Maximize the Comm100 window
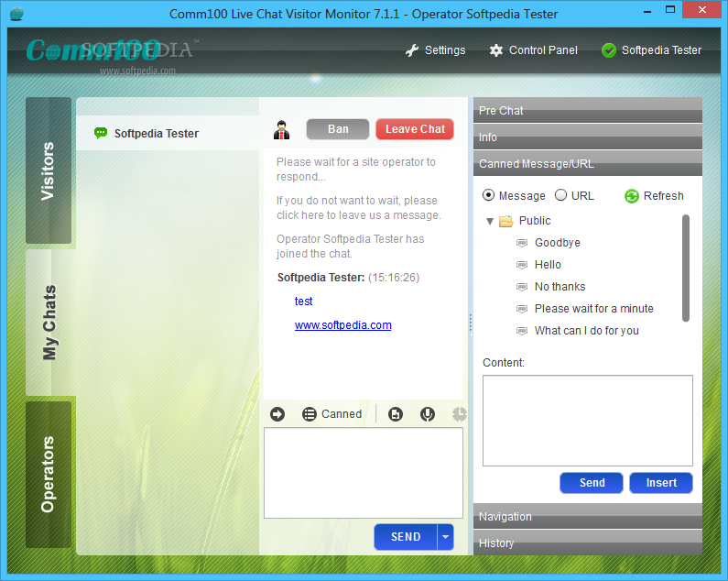Image resolution: width=728 pixels, height=581 pixels. coord(670,10)
